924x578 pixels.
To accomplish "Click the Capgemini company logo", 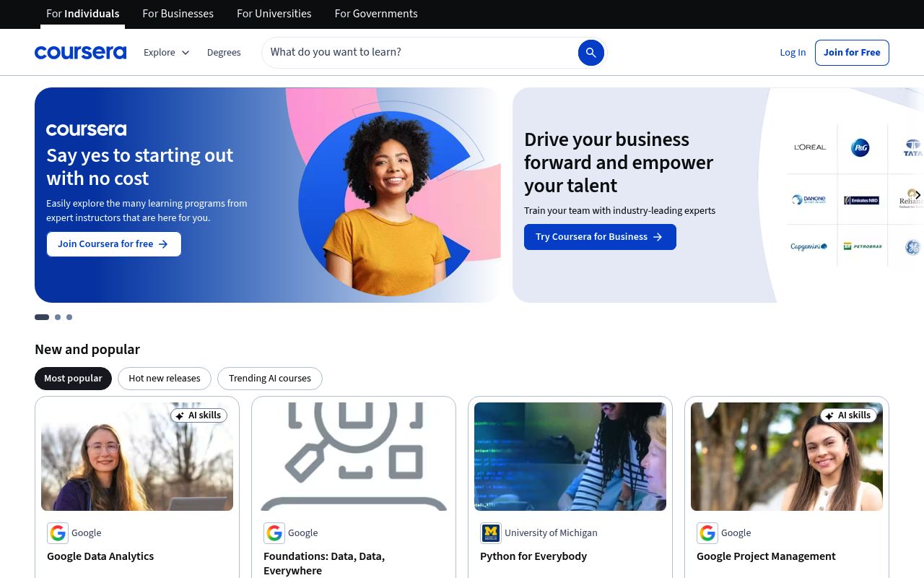I will coord(808,246).
